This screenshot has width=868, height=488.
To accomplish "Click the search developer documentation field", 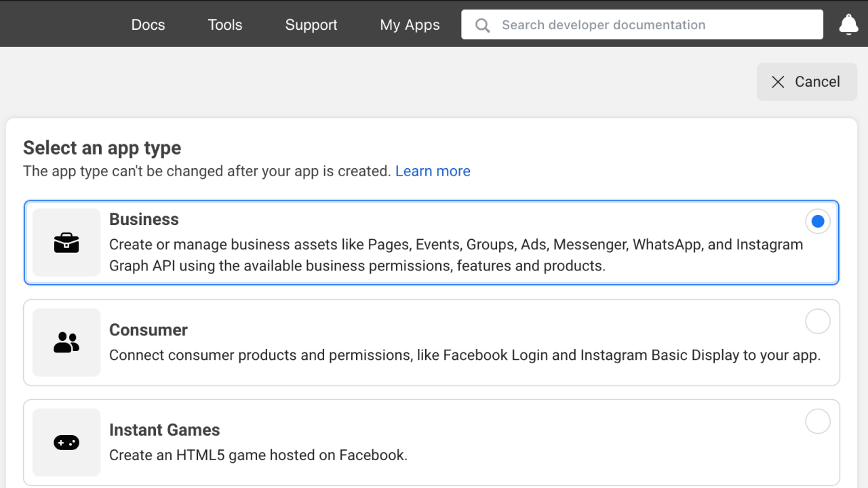I will point(642,24).
